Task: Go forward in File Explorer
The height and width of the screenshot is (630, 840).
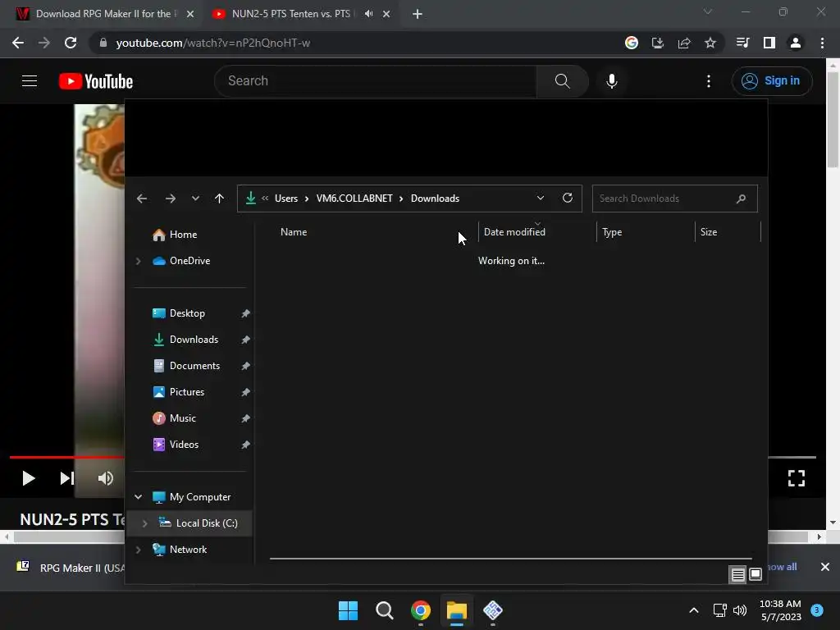Action: (171, 199)
